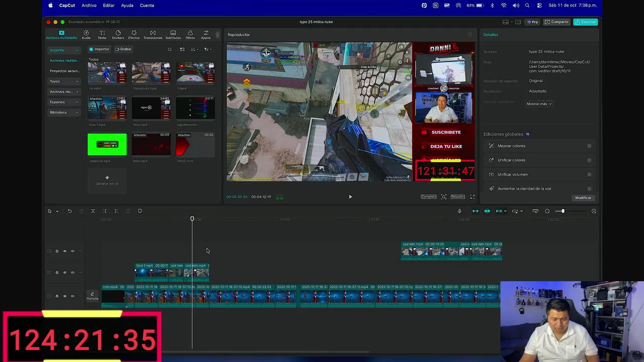644x362 pixels.
Task: Open the player panel menu icon
Action: coord(470,35)
